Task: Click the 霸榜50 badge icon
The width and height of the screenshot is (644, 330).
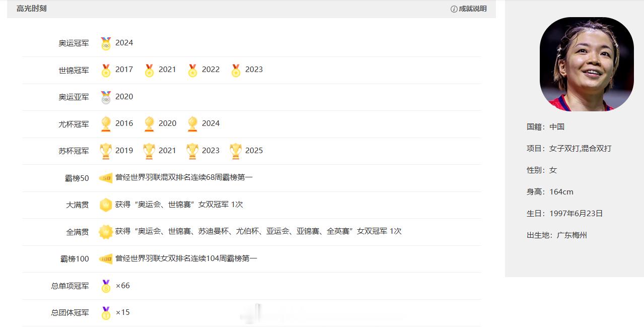Action: tap(106, 178)
